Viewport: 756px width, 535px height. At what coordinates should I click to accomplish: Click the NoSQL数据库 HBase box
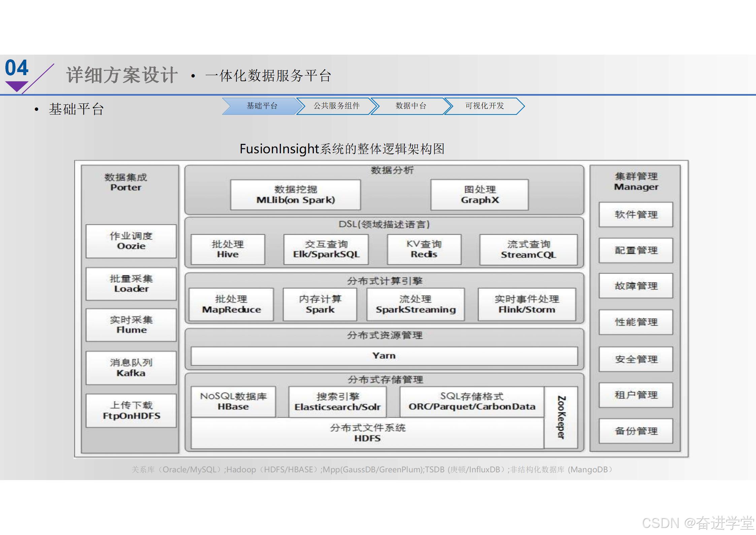(233, 402)
